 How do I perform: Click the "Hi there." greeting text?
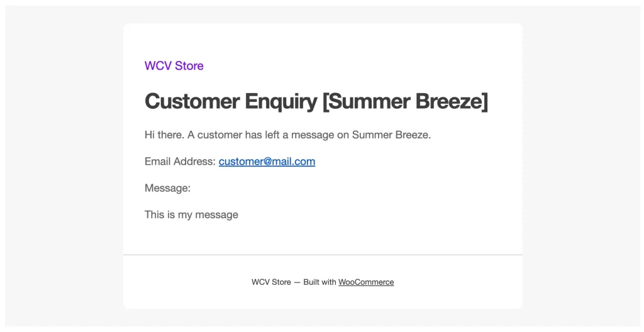point(164,135)
